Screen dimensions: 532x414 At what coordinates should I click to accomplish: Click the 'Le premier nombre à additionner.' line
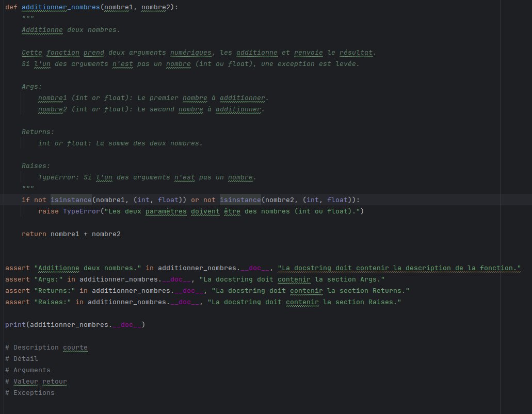pyautogui.click(x=153, y=98)
